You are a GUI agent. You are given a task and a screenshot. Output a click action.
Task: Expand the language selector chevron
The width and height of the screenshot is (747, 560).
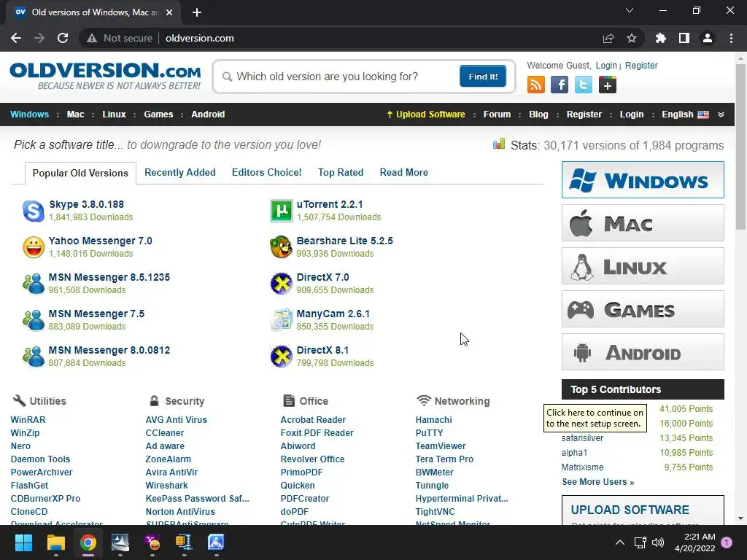tap(721, 114)
